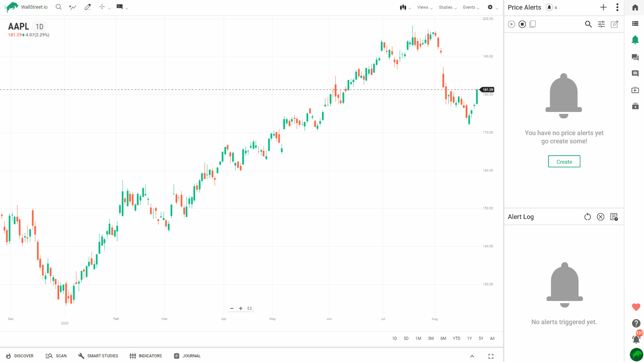
Task: Expand the annotation tool dropdown arrow
Action: 127,8
